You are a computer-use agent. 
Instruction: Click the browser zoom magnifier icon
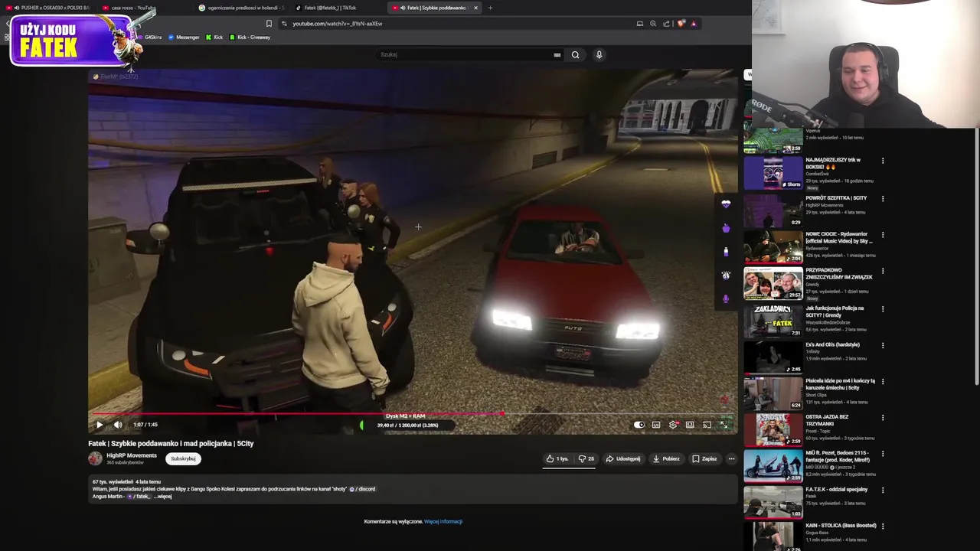[x=653, y=24]
